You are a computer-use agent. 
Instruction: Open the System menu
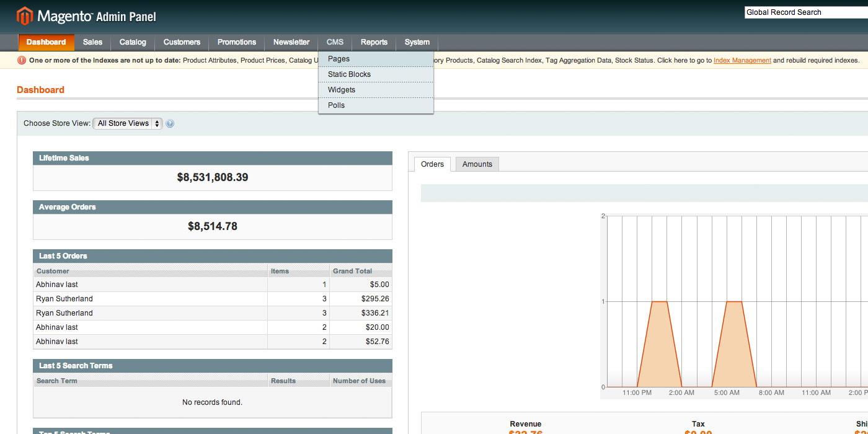click(417, 42)
